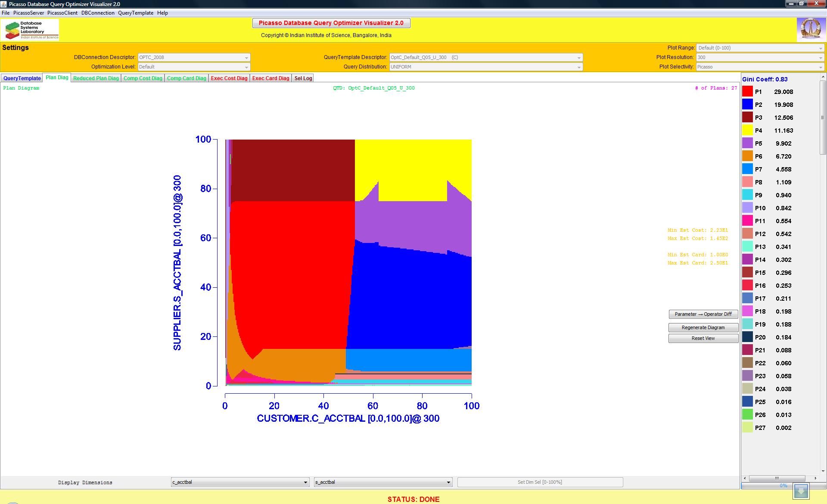Select the P2 blue plan swatch
827x504 pixels.
[747, 104]
